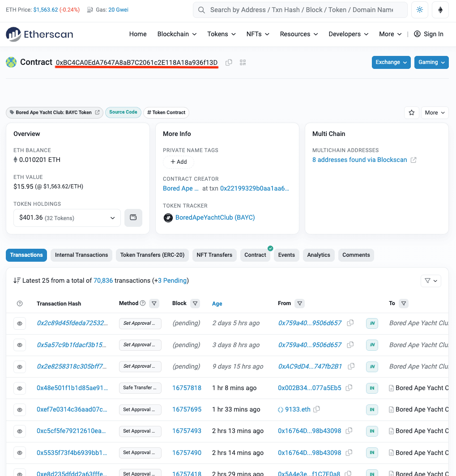Filter transactions by From address
Viewport: 456px width, 476px height.
click(x=300, y=303)
